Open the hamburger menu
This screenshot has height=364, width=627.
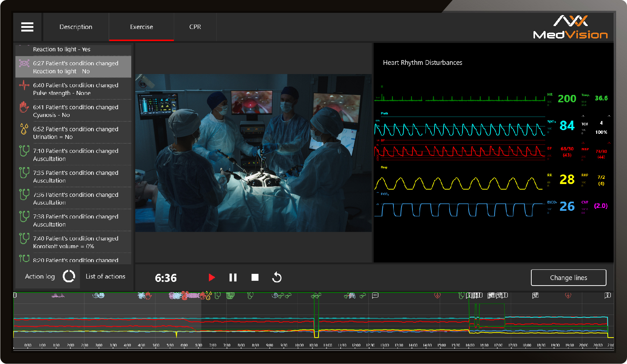click(x=27, y=27)
